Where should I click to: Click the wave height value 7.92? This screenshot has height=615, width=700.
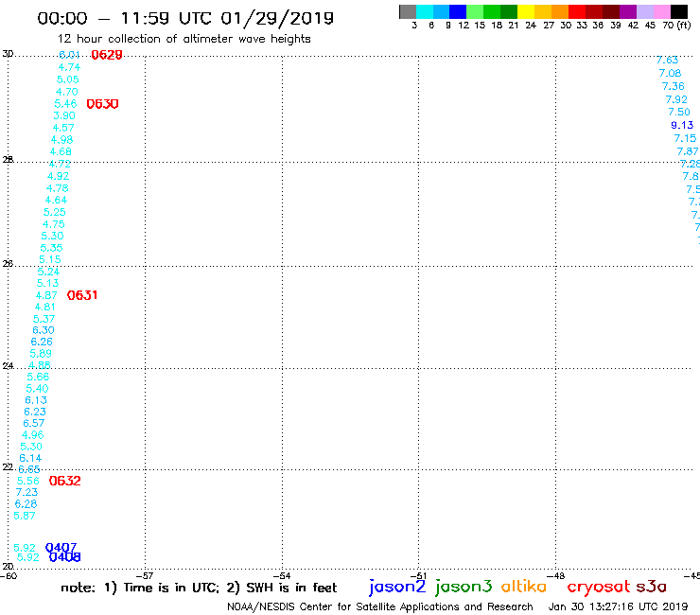676,99
